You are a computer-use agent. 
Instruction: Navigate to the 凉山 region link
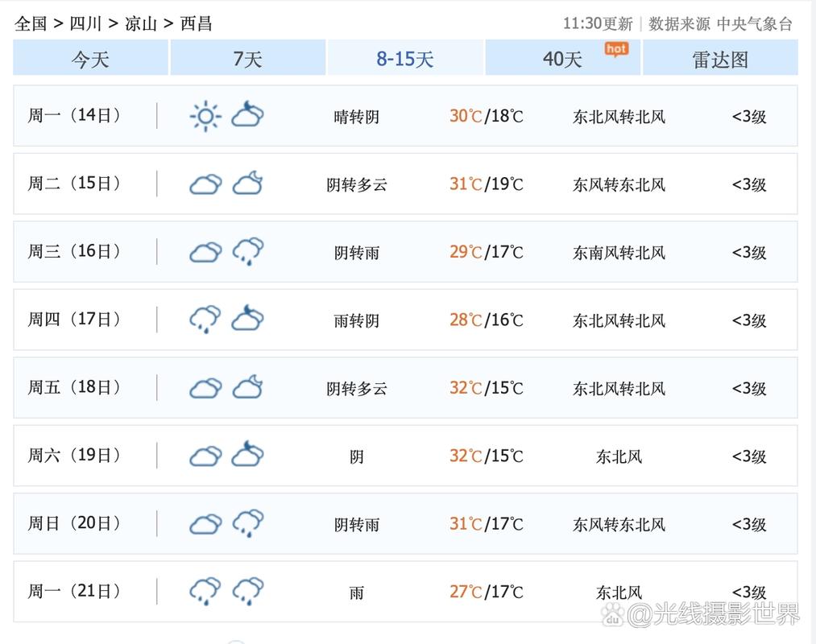143,24
